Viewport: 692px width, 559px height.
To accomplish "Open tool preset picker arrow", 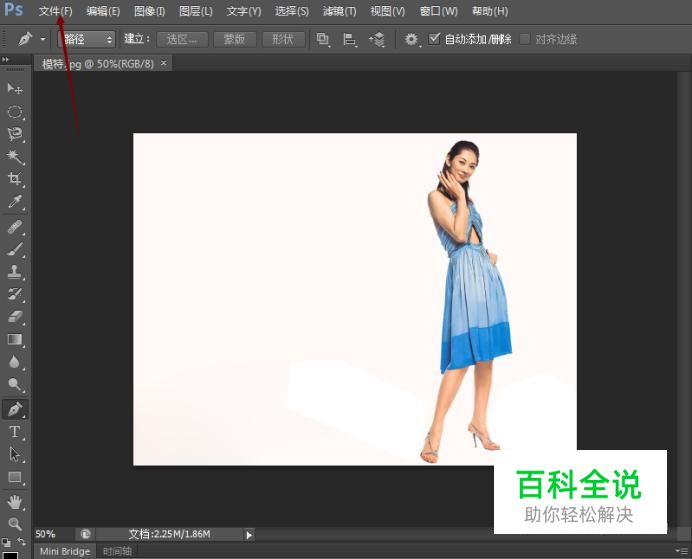I will point(43,39).
